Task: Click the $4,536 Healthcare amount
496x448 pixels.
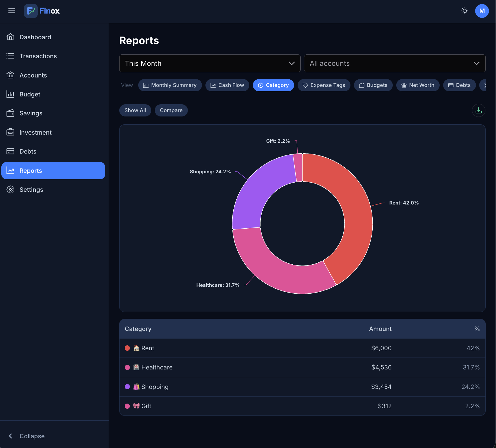Action: click(381, 367)
